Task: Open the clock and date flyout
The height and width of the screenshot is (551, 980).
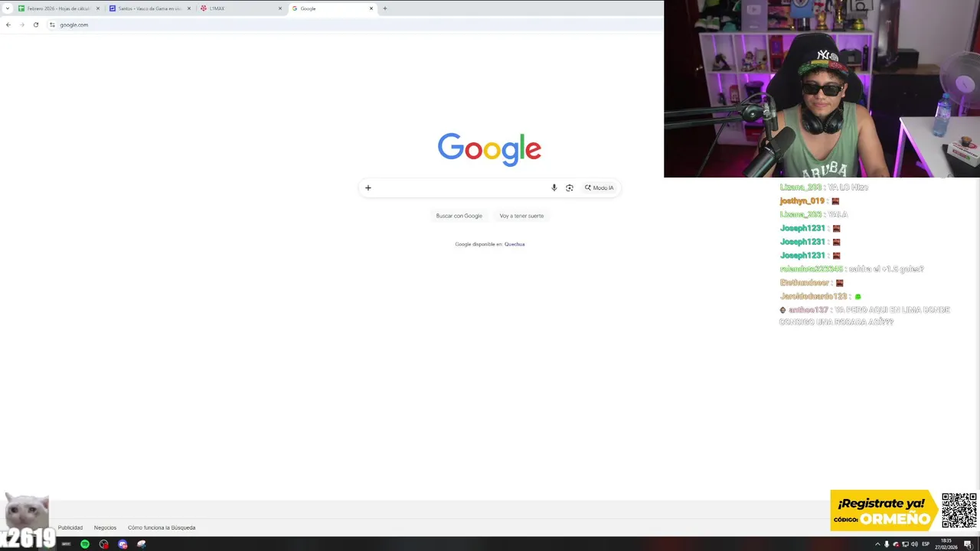Action: tap(946, 544)
